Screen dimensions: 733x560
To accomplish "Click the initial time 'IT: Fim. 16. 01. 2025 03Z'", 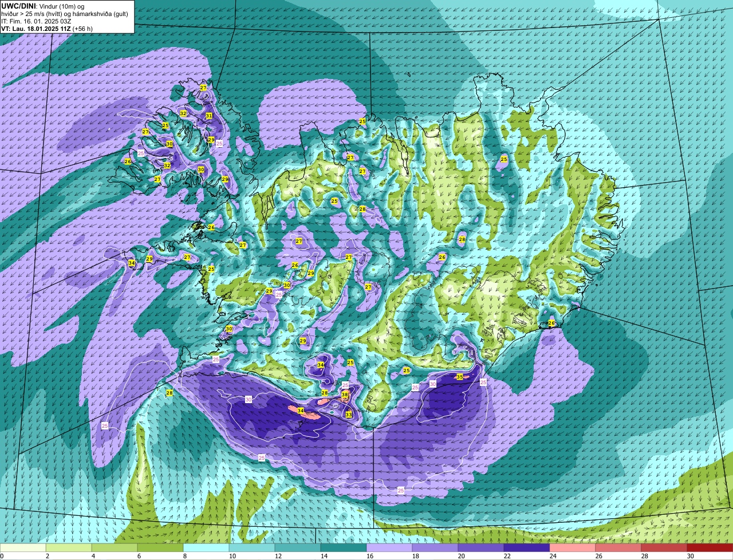I will coord(36,21).
